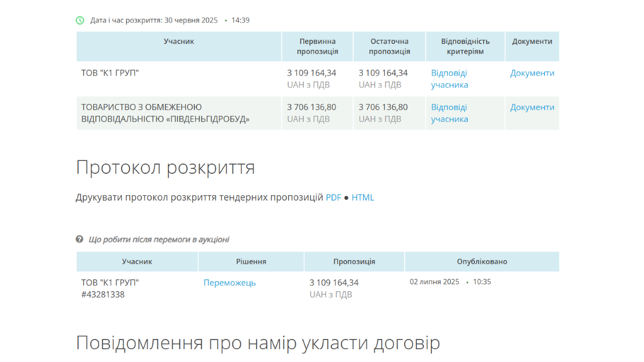Click the Опубліковано column header

pyautogui.click(x=482, y=262)
